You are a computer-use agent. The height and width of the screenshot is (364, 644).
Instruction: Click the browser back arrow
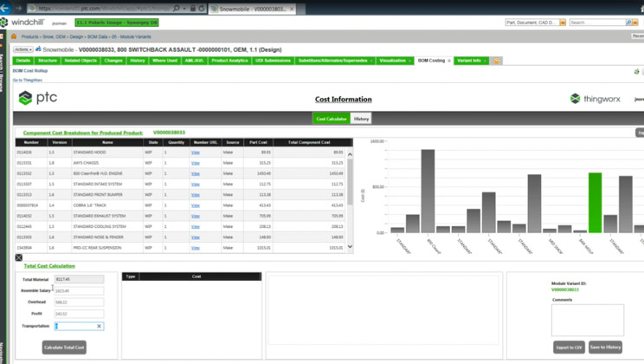click(4, 8)
